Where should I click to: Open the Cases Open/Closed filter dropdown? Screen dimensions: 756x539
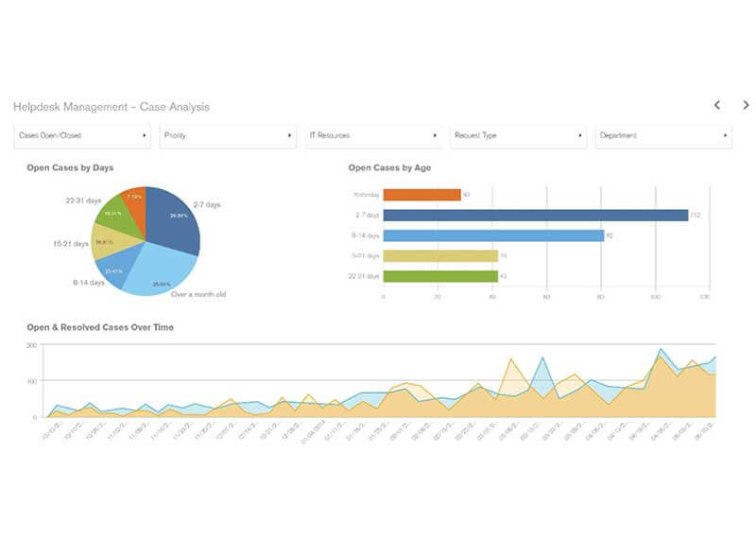[x=82, y=135]
